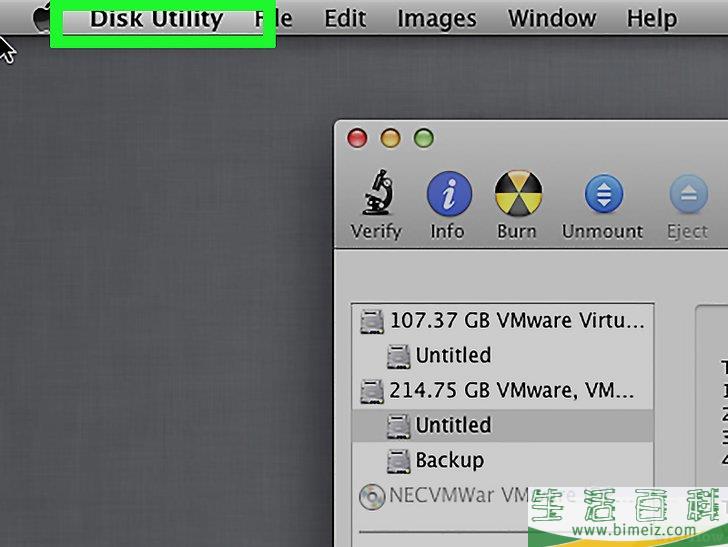Select Untitled volume under 107.37 GB disk
The width and height of the screenshot is (728, 547).
point(503,356)
